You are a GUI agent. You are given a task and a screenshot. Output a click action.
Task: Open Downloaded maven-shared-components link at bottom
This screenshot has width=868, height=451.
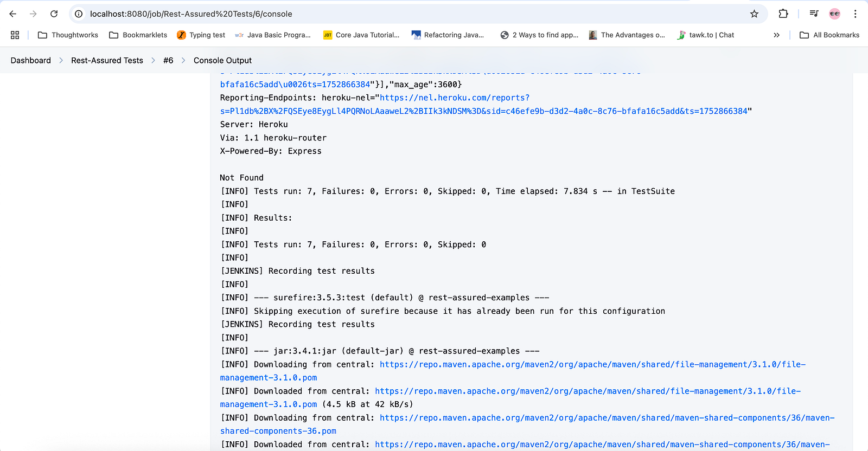point(602,444)
